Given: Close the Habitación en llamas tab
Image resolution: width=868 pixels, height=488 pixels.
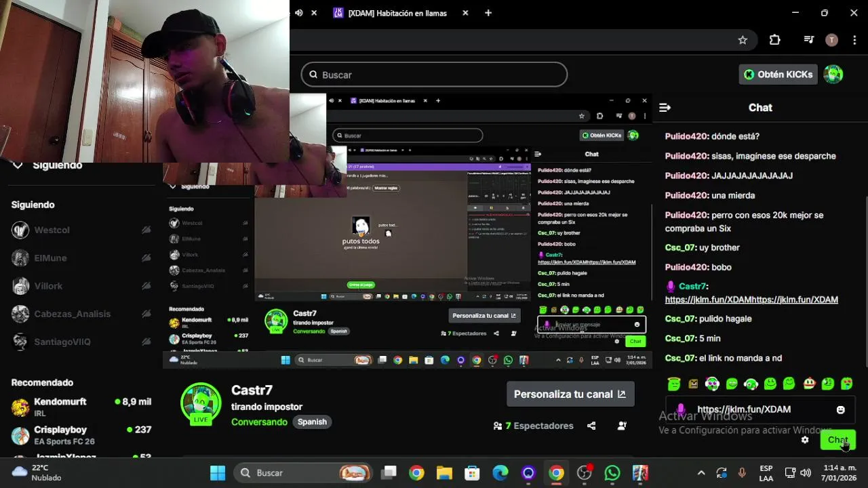Looking at the screenshot, I should point(465,13).
